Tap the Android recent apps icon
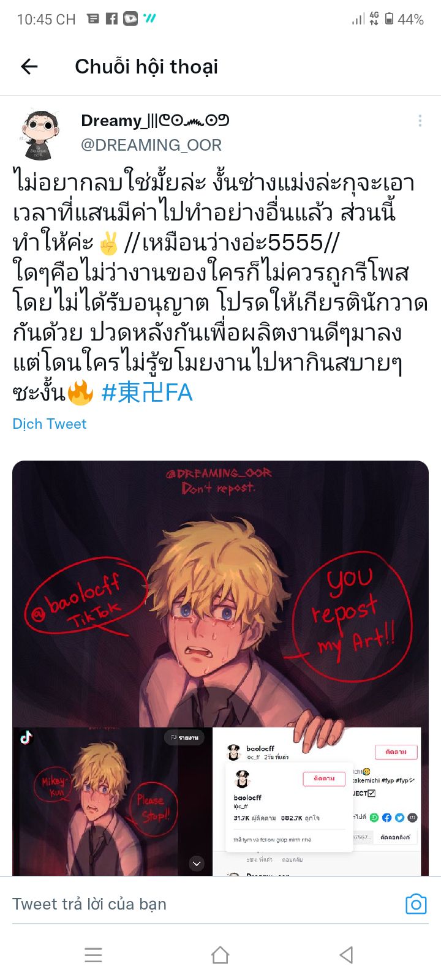The image size is (441, 980). click(x=93, y=954)
